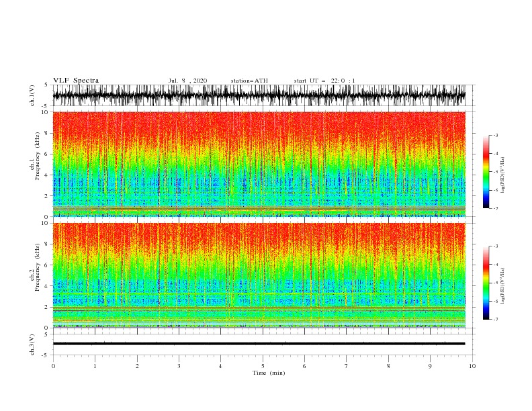This screenshot has width=532, height=411.
Task: Click the "station=ATH" header label
Action: [x=249, y=81]
